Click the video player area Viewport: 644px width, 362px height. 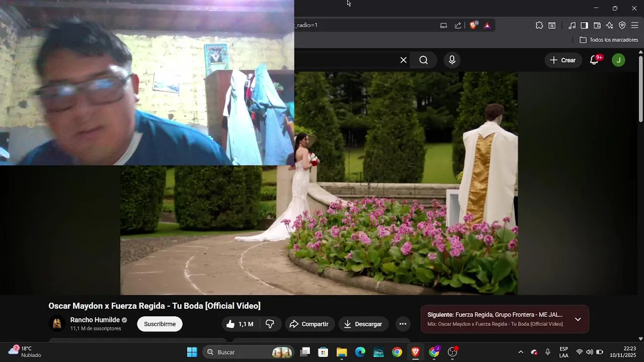319,183
